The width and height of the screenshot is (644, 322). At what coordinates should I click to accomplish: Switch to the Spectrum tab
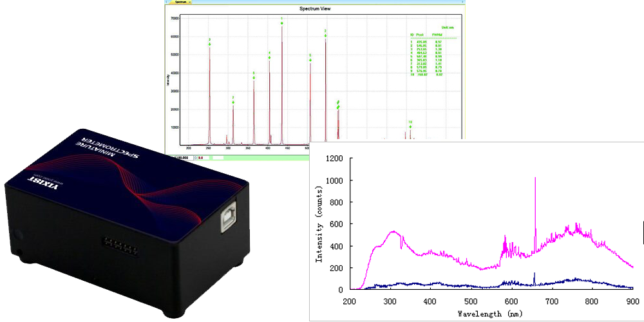[180, 3]
